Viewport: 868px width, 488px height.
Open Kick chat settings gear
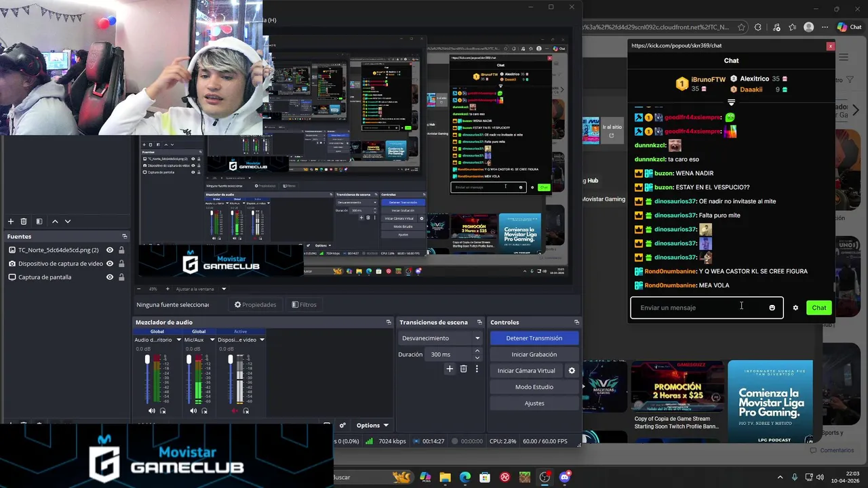pyautogui.click(x=795, y=308)
